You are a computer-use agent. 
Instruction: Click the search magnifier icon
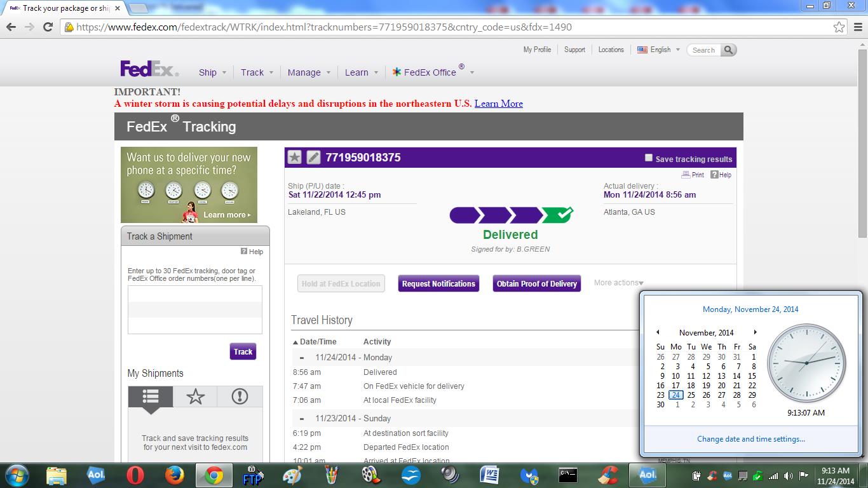coord(729,50)
